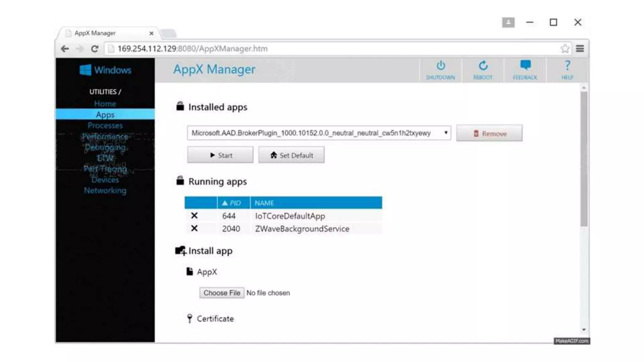The width and height of the screenshot is (644, 362).
Task: Bookmark page with the star icon
Action: coord(565,49)
